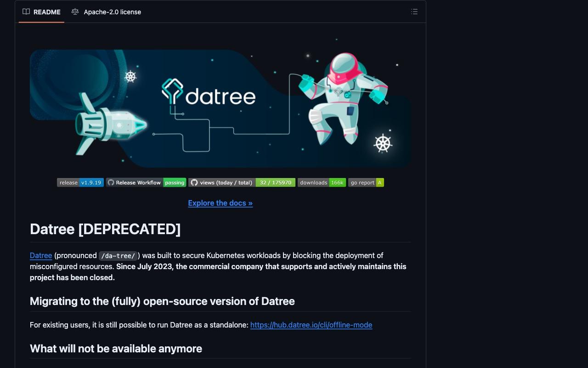This screenshot has width=588, height=368.
Task: Follow the Explore the docs link
Action: [x=220, y=203]
